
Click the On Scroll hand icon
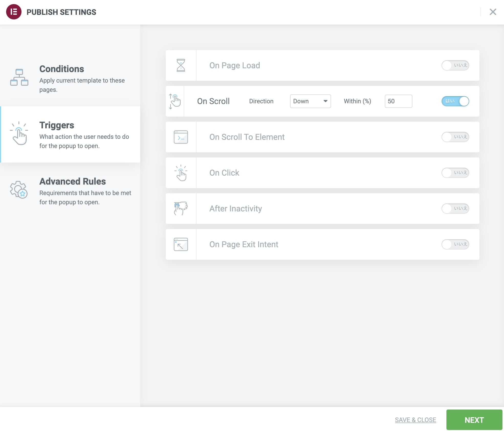[175, 101]
